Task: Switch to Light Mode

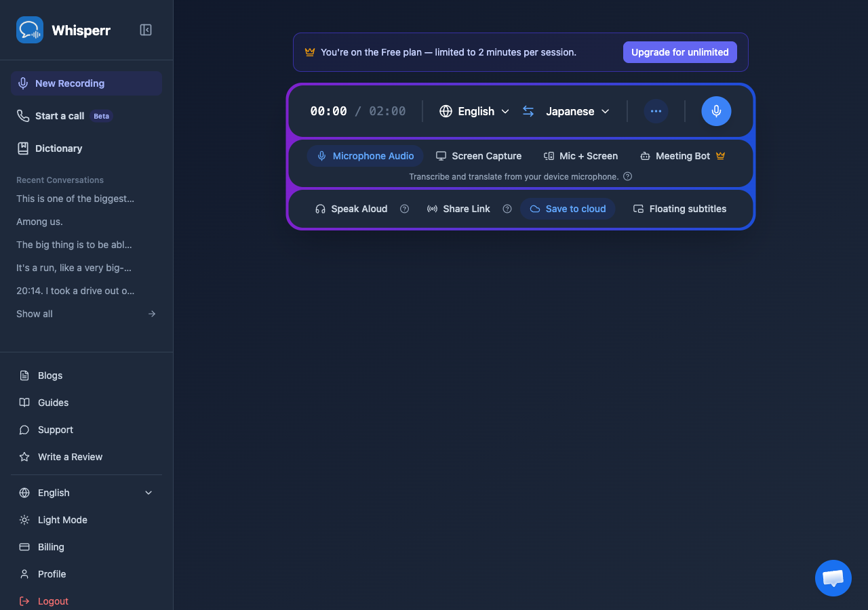Action: (86, 520)
